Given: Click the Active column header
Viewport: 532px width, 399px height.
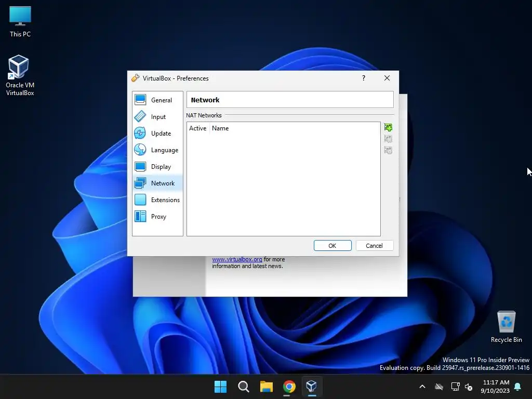Looking at the screenshot, I should pos(198,128).
